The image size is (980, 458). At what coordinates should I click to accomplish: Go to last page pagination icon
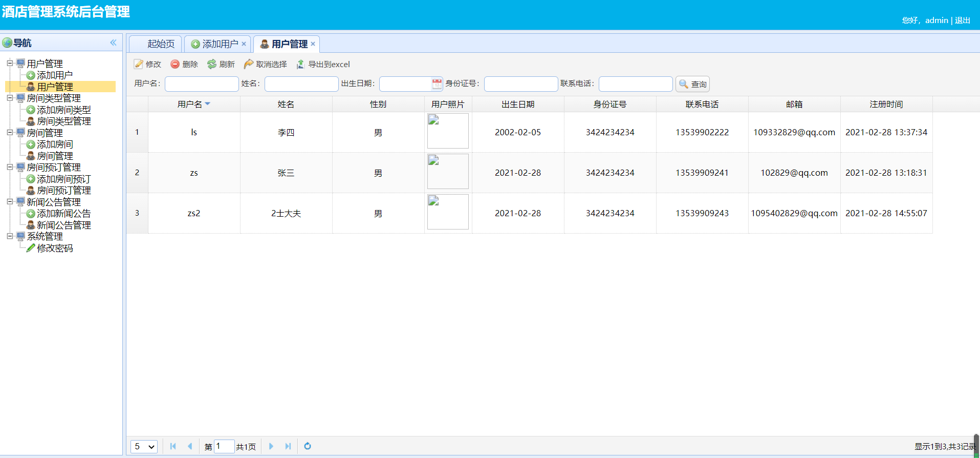point(288,446)
